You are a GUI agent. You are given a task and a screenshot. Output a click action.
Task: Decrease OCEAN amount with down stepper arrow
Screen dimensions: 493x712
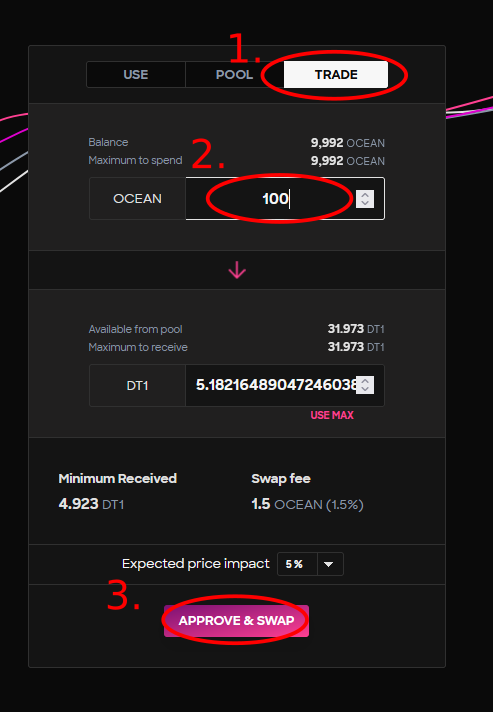pos(365,203)
